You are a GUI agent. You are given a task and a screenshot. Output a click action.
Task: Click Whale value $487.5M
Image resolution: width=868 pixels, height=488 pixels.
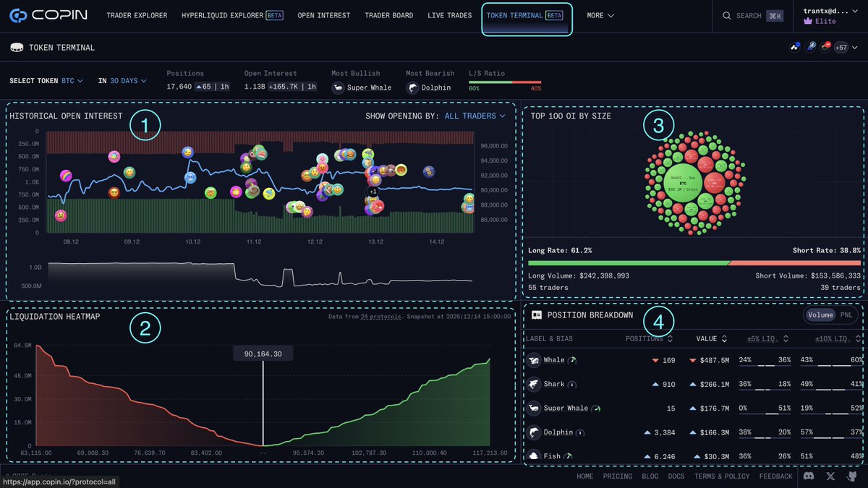tap(712, 360)
